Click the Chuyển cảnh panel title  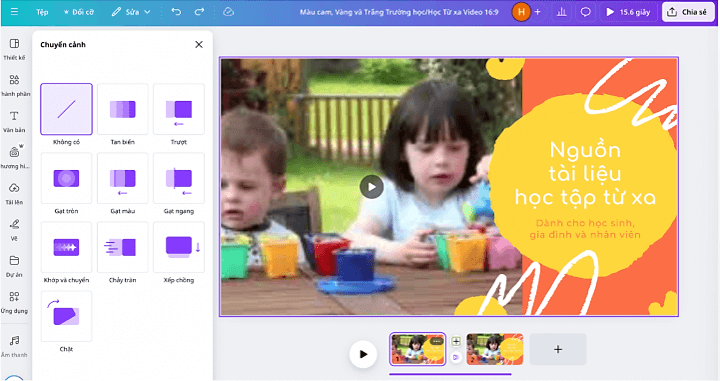pyautogui.click(x=63, y=45)
